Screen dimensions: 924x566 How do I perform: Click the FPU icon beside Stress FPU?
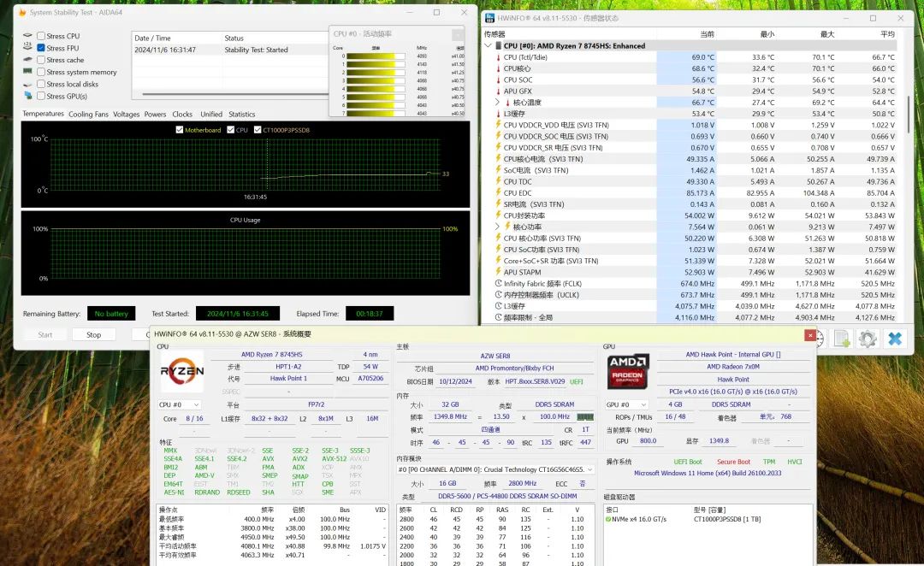point(27,47)
